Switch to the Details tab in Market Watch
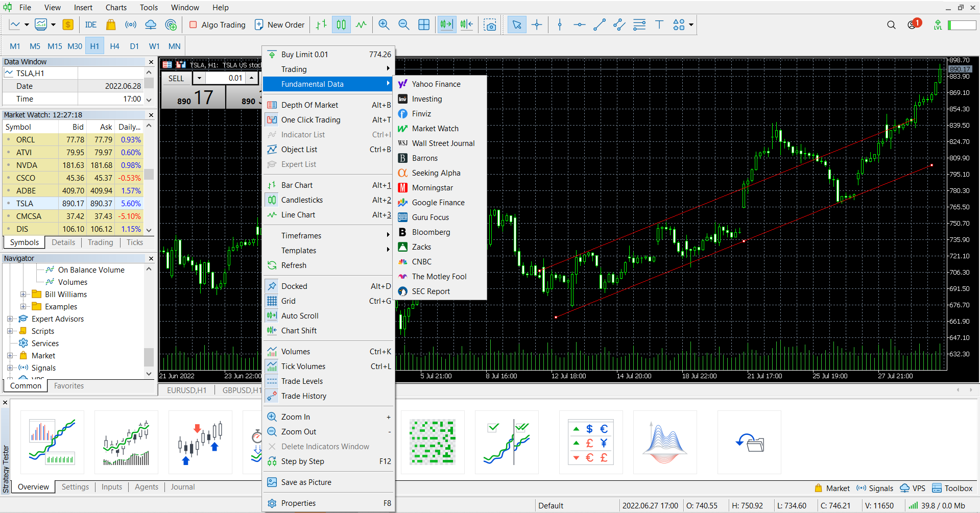The height and width of the screenshot is (513, 980). pyautogui.click(x=63, y=242)
